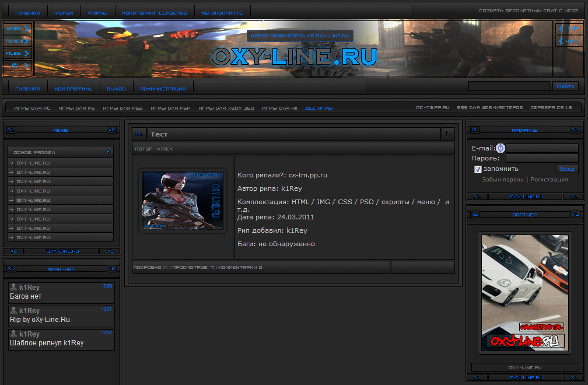Open FILES arrow button on banner
This screenshot has width=588, height=385.
point(17,53)
